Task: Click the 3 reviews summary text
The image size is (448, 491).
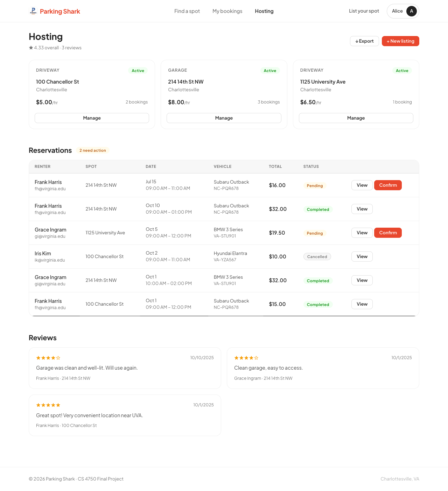Action: (72, 48)
